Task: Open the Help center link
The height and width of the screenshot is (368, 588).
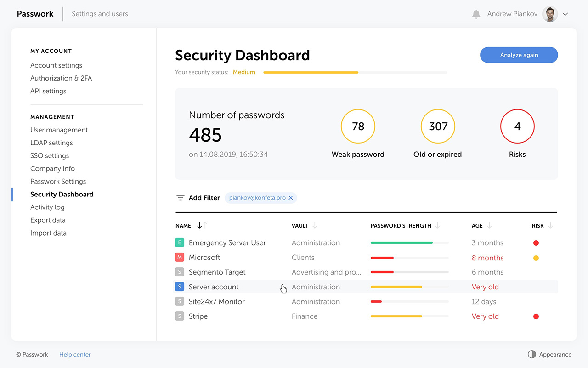Action: pyautogui.click(x=75, y=354)
